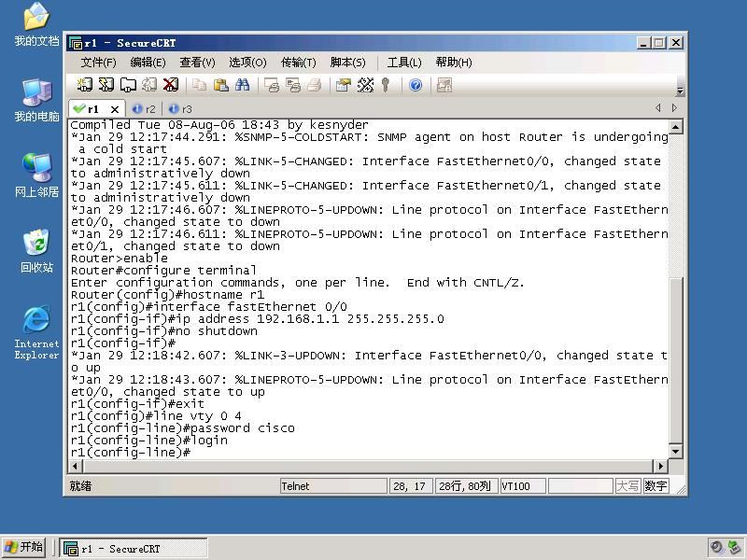Screen dimensions: 747x560
Task: Click 'Router(config)#hostname r1' line
Action: coord(167,295)
